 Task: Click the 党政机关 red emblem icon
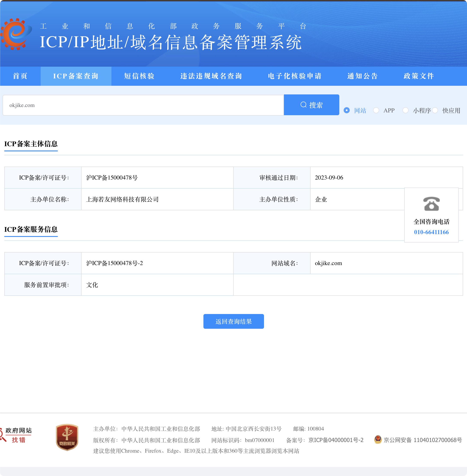pos(67,437)
